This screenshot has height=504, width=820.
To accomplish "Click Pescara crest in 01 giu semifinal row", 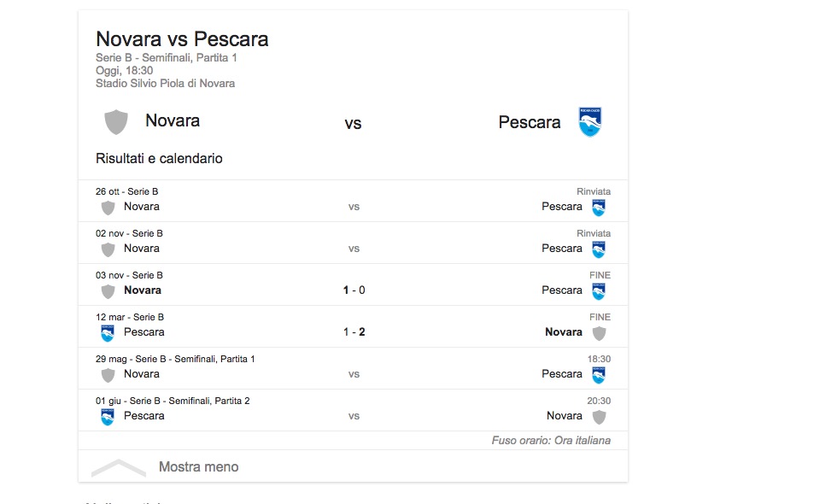I will coord(108,417).
